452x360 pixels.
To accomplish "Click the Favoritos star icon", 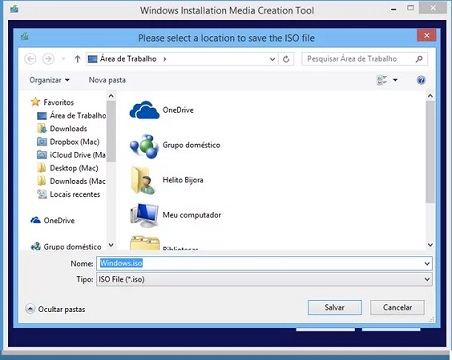I will (x=35, y=102).
